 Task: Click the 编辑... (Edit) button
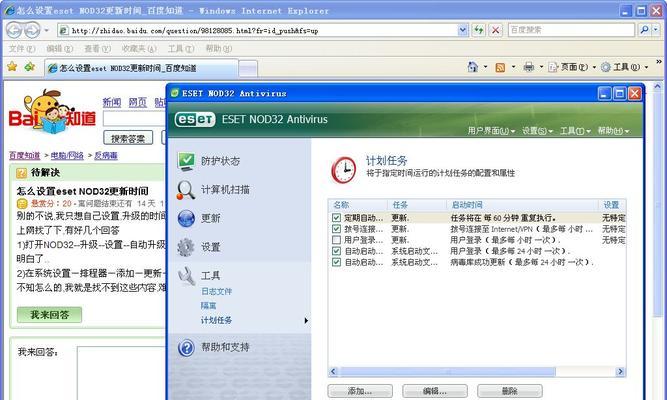(435, 391)
